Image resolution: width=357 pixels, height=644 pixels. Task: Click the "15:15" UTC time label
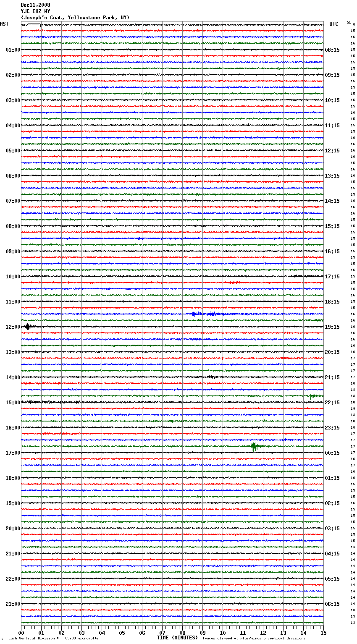332,226
